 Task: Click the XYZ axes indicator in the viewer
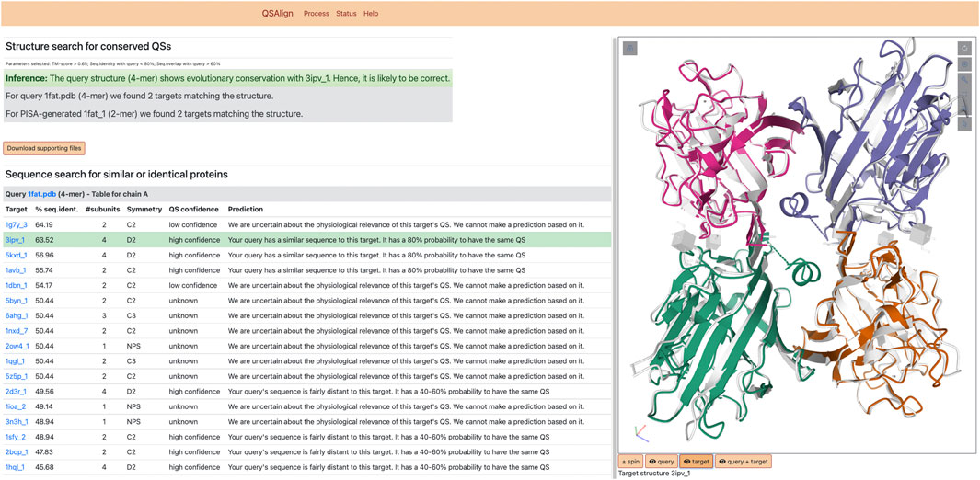click(x=640, y=432)
